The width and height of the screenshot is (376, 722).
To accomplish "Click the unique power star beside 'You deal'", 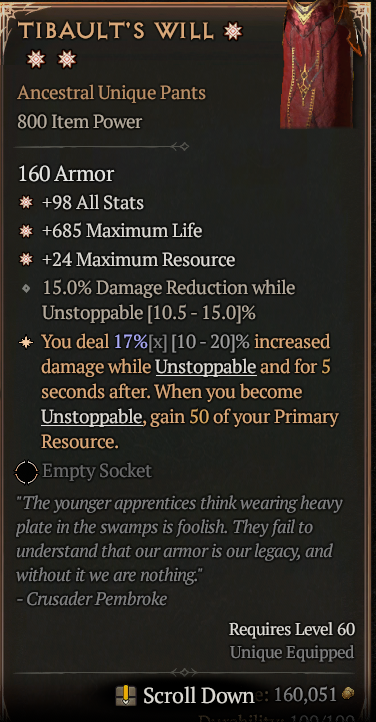I will (x=26, y=342).
